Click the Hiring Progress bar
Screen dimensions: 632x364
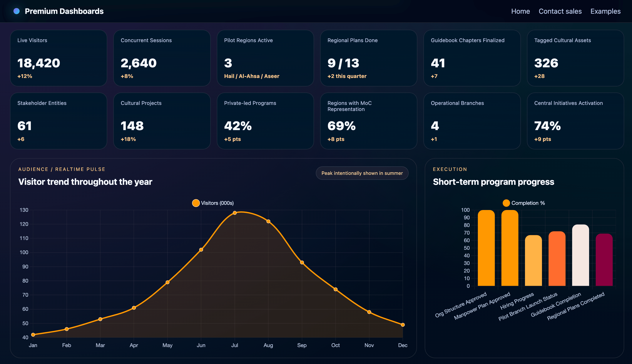click(x=533, y=260)
